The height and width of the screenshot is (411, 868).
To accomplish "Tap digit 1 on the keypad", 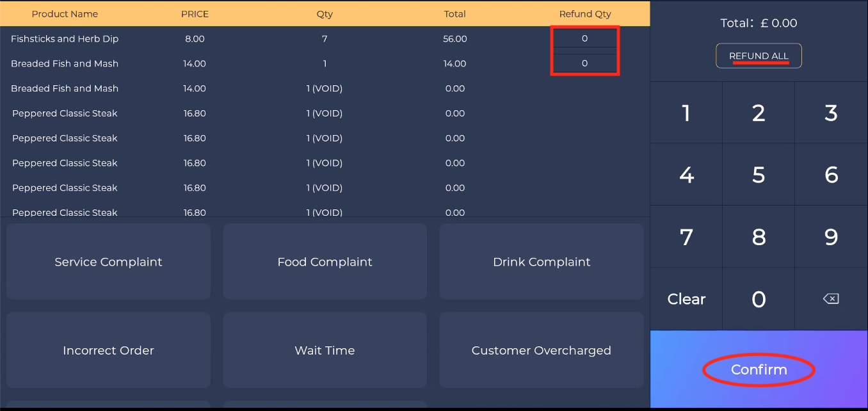I will pos(686,113).
